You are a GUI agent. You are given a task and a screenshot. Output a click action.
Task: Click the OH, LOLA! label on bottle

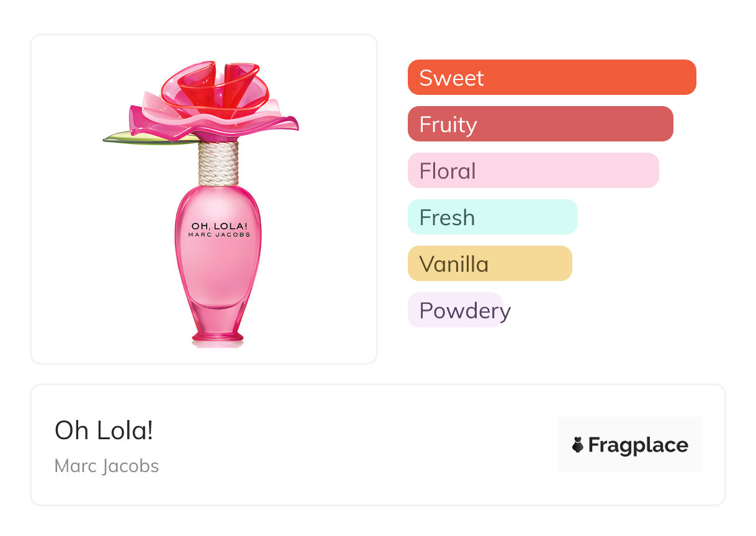click(218, 226)
